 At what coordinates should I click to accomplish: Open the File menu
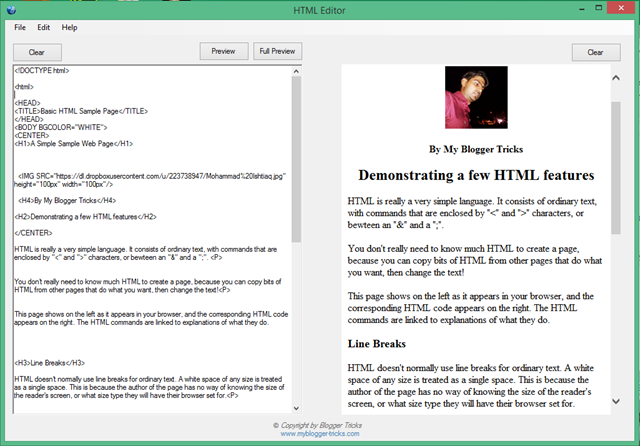click(x=20, y=27)
